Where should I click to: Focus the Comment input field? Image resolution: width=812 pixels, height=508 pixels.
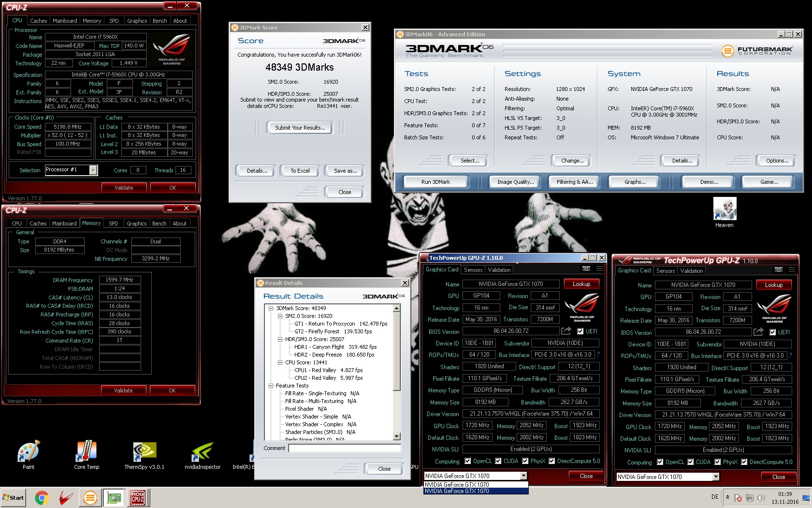coord(345,448)
